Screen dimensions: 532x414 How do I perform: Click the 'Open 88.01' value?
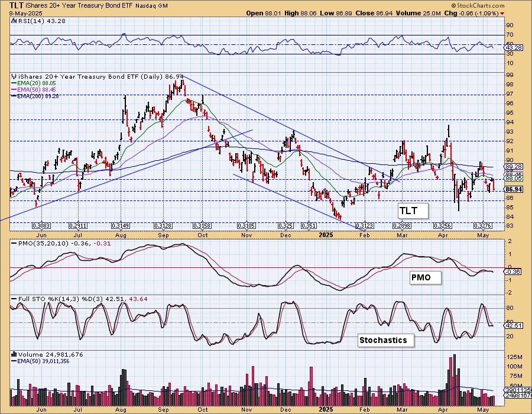coord(263,14)
